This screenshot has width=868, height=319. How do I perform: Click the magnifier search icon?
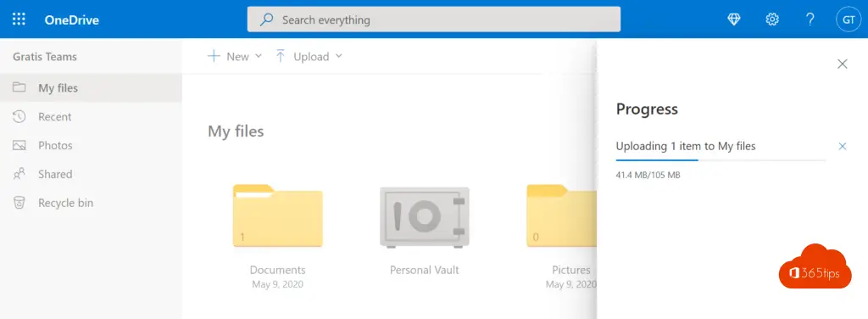pos(267,20)
